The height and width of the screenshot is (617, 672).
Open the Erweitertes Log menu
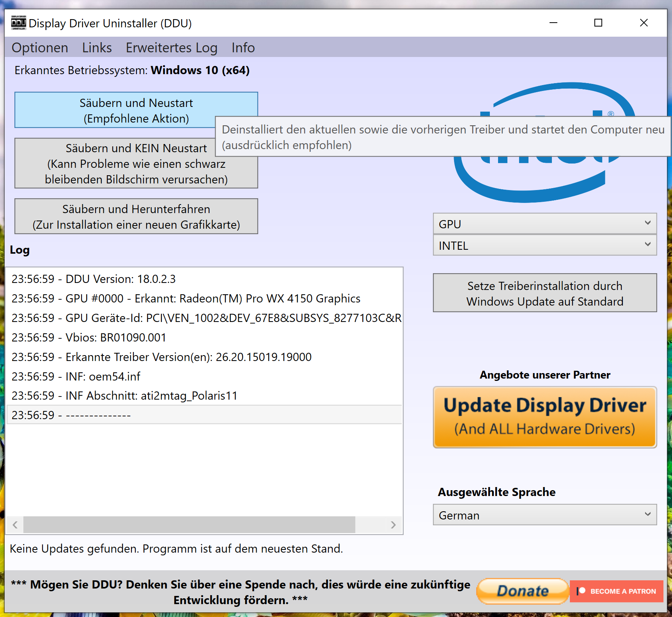[x=172, y=47]
